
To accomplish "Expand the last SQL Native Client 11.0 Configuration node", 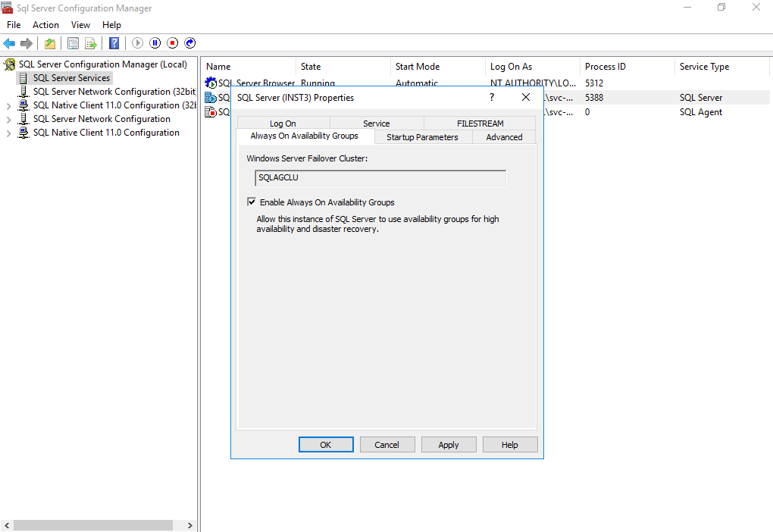I will point(8,133).
